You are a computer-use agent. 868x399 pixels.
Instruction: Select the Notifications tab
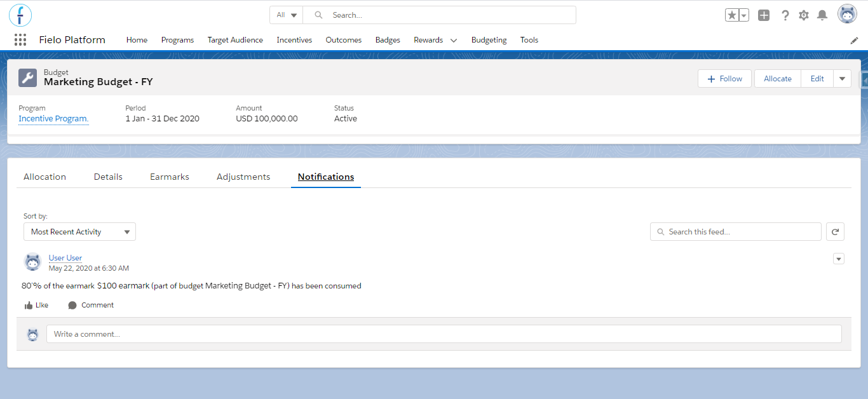326,177
